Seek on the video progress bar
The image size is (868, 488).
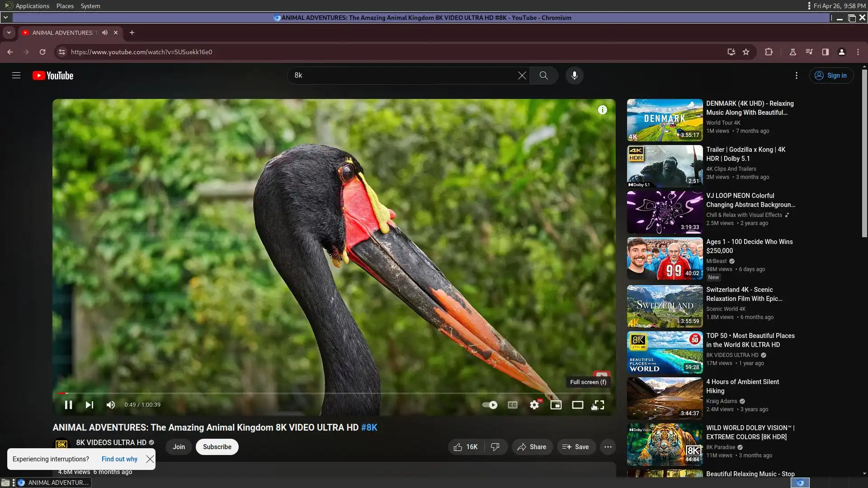click(x=316, y=393)
